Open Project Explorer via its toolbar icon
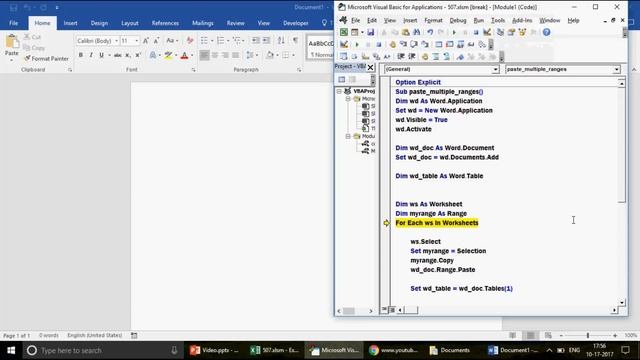This screenshot has width=640, height=360. 500,32
